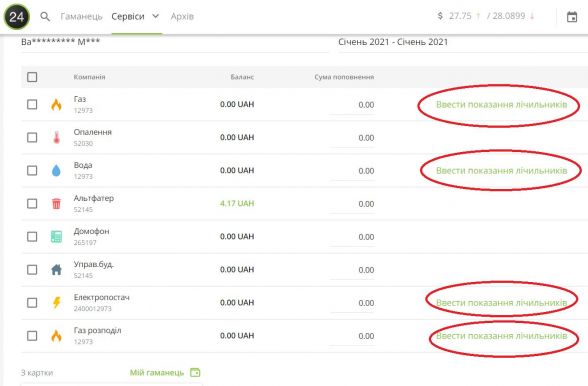Click the Баланс column header
The image size is (588, 386).
(x=242, y=77)
